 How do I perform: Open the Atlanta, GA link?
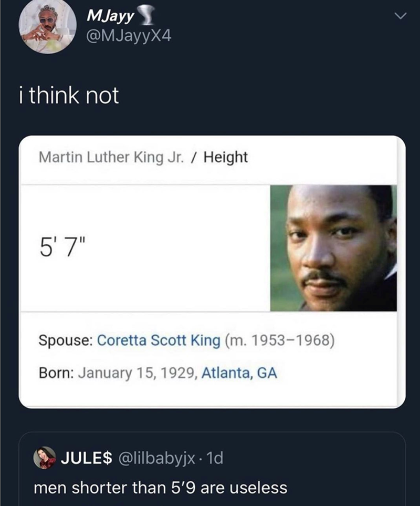tap(239, 374)
